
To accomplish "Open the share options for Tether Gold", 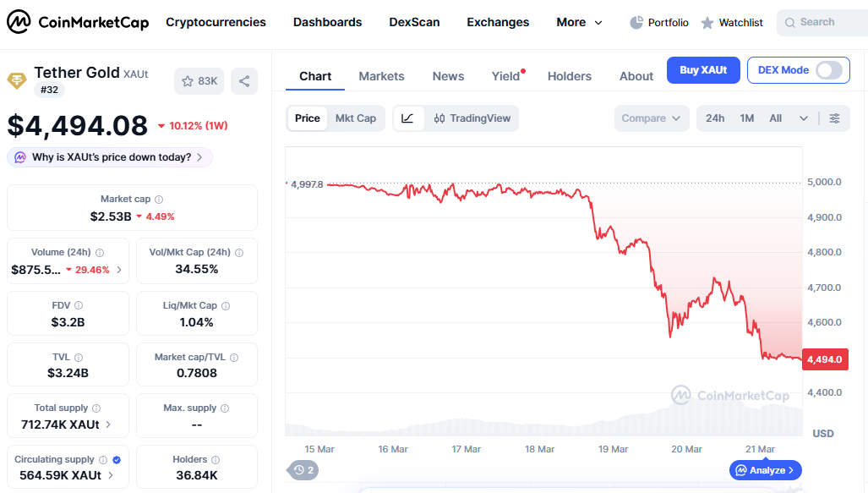I will [x=243, y=80].
